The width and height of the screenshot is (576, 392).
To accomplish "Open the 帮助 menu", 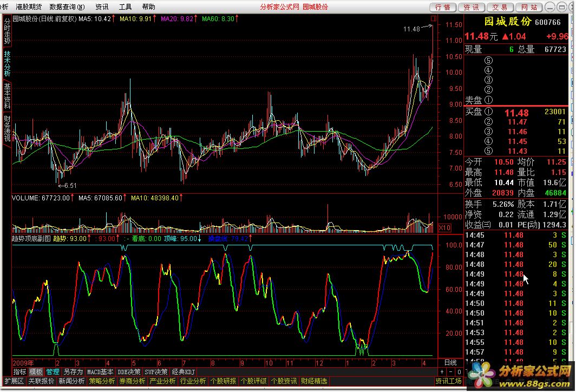I will (148, 7).
